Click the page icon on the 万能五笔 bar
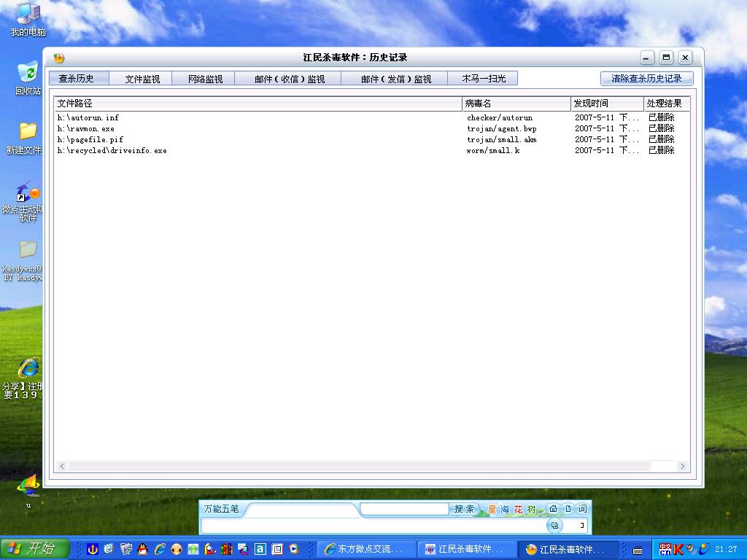This screenshot has height=560, width=747. 568,508
